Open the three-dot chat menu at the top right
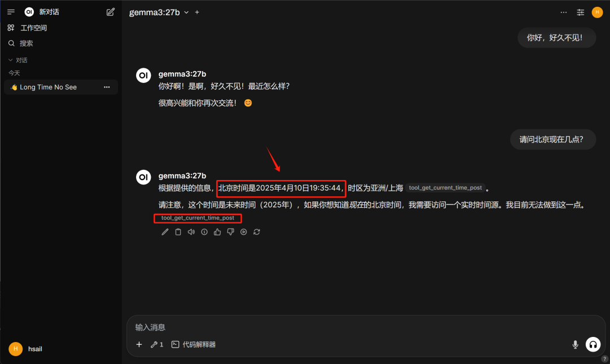This screenshot has width=610, height=364. click(x=563, y=12)
